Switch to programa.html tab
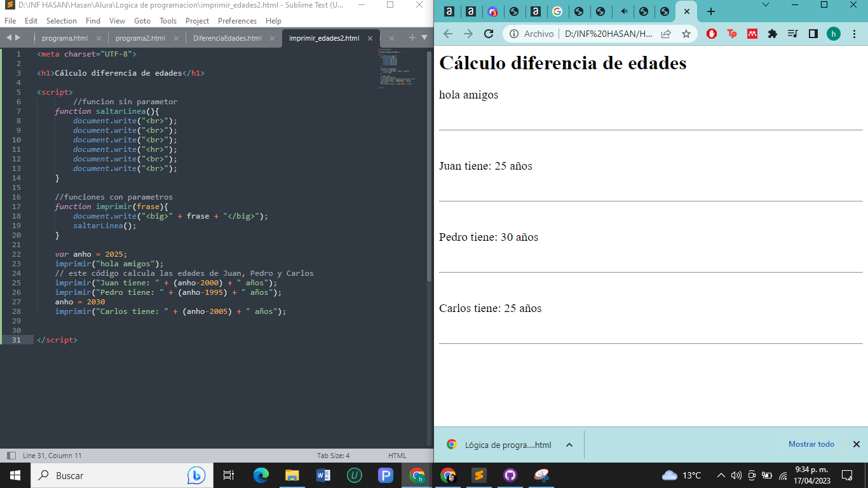The height and width of the screenshot is (488, 868). tap(65, 38)
